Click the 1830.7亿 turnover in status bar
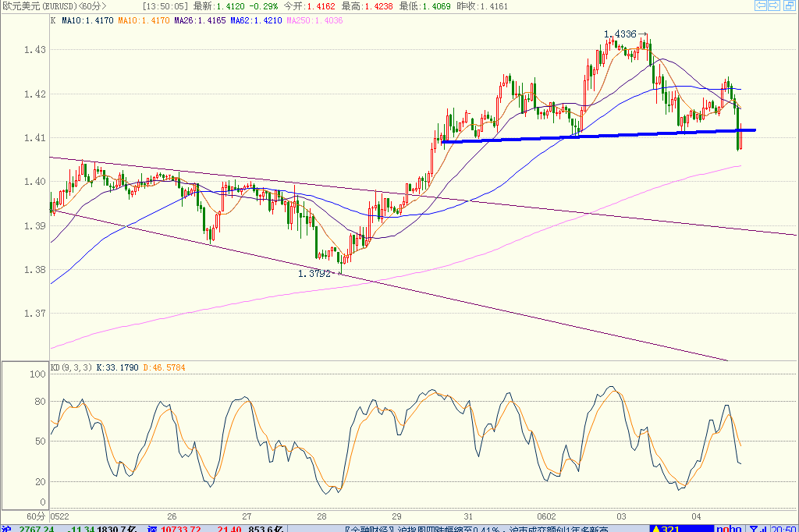 (x=117, y=529)
